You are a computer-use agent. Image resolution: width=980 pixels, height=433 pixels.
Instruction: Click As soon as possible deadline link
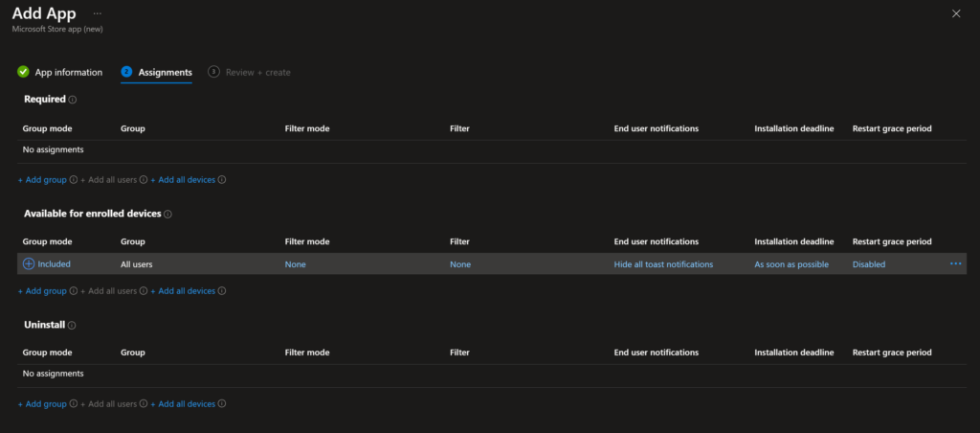click(791, 264)
